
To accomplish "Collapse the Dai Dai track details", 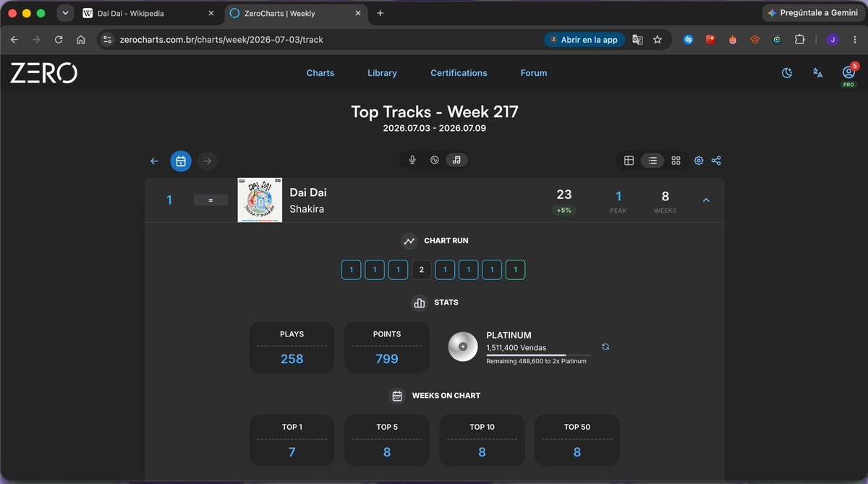I will pos(707,200).
